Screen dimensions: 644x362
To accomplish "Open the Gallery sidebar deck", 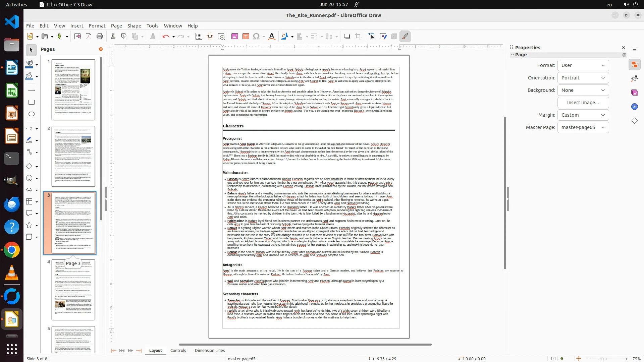I will pos(634,93).
